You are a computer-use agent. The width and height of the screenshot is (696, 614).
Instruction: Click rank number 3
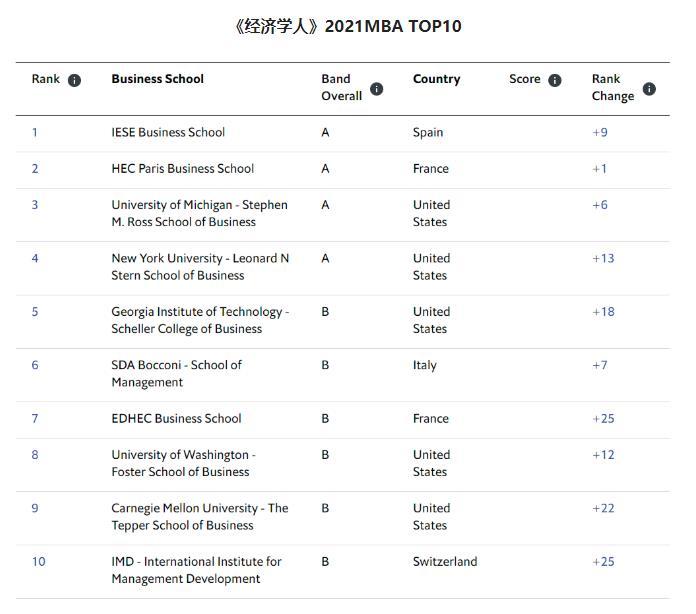35,205
